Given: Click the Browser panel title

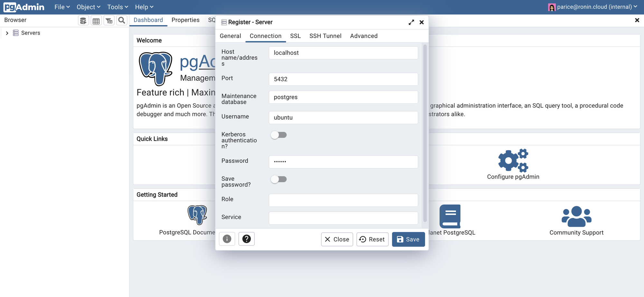Looking at the screenshot, I should [15, 20].
